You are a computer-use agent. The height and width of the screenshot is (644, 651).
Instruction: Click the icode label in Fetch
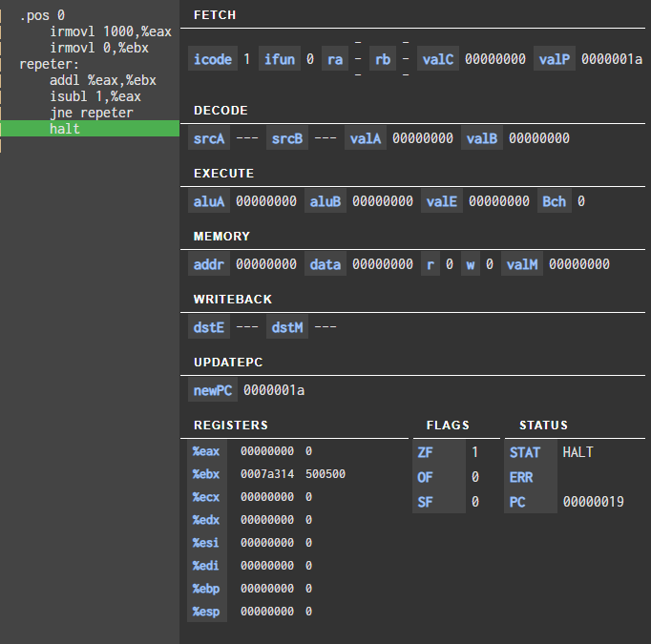(x=213, y=59)
